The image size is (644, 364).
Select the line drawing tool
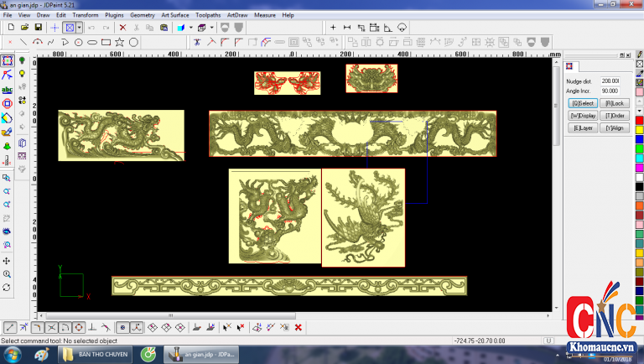pos(23,42)
